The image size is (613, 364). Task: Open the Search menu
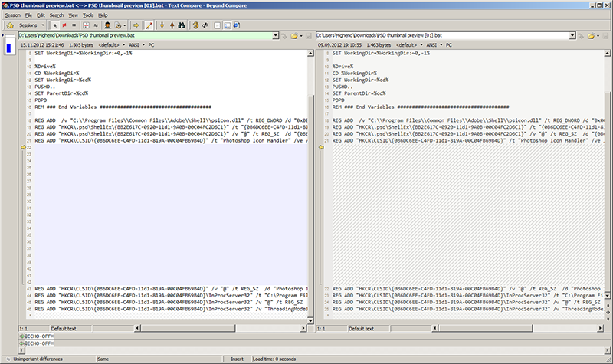57,15
